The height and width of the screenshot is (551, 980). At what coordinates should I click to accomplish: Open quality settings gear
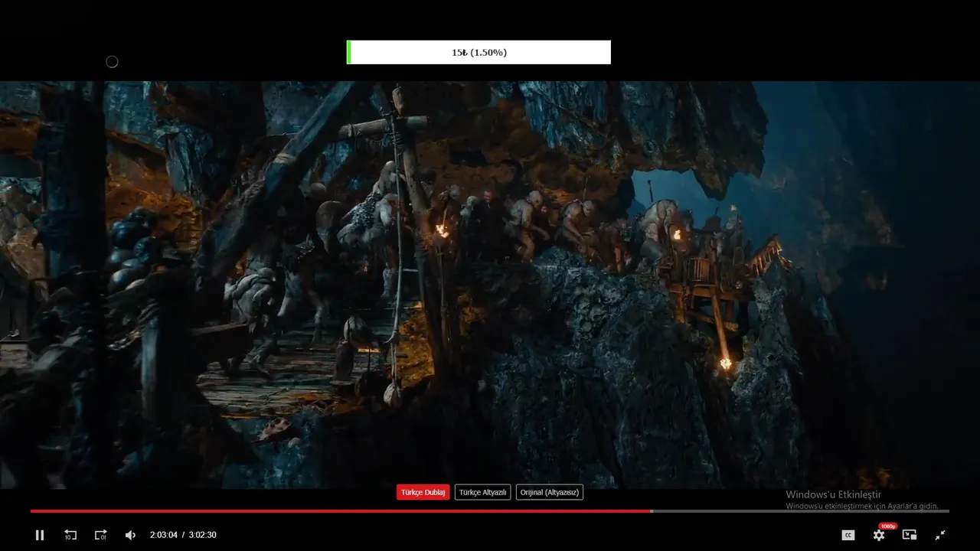[879, 535]
